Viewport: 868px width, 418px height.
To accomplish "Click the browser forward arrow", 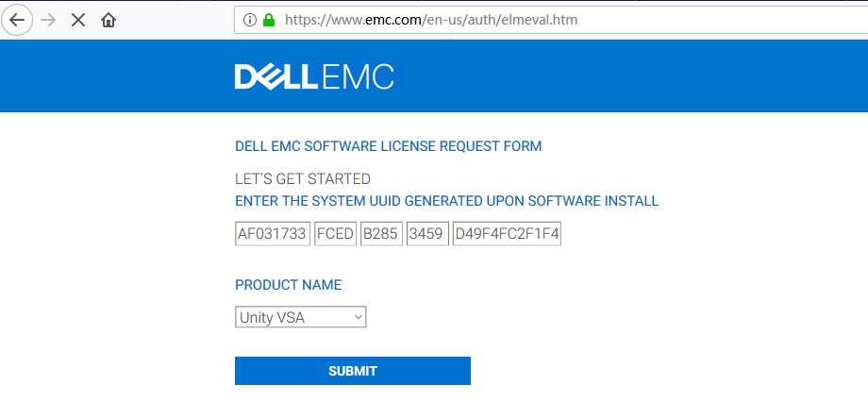I will coord(48,21).
